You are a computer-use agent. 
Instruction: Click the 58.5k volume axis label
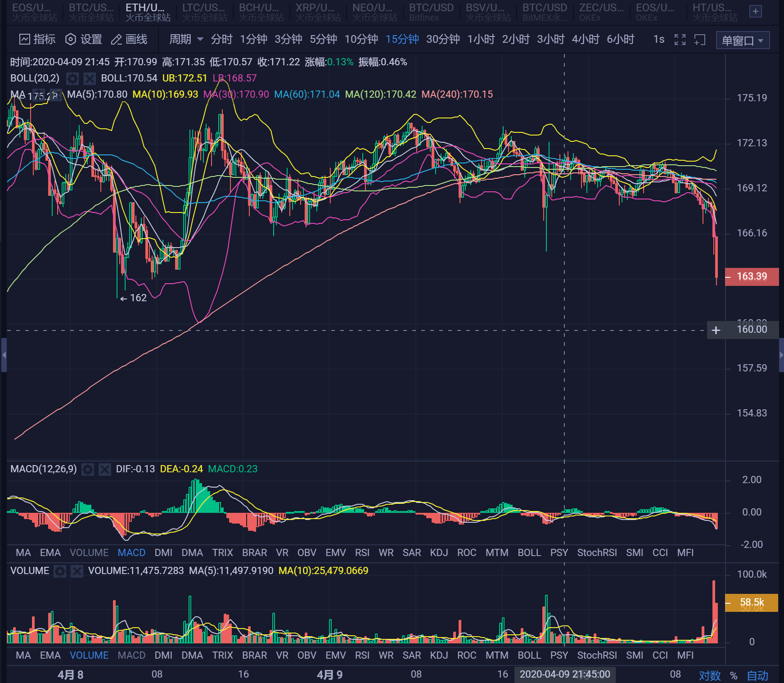click(752, 602)
